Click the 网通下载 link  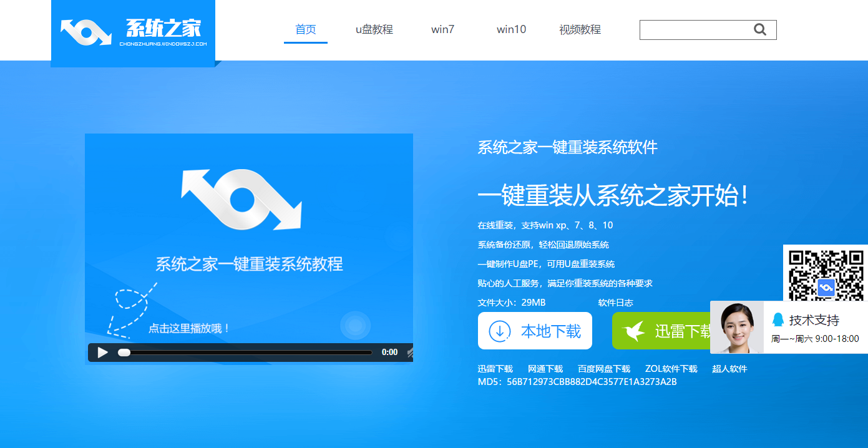(545, 369)
